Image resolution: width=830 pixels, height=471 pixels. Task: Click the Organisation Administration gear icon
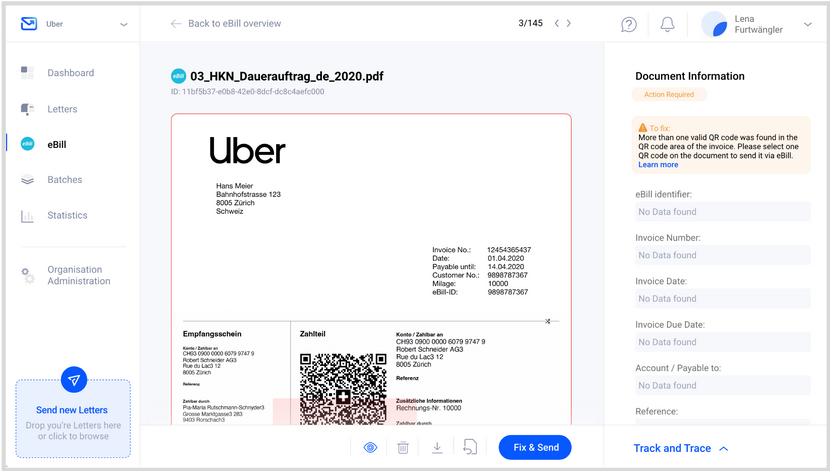[x=28, y=275]
